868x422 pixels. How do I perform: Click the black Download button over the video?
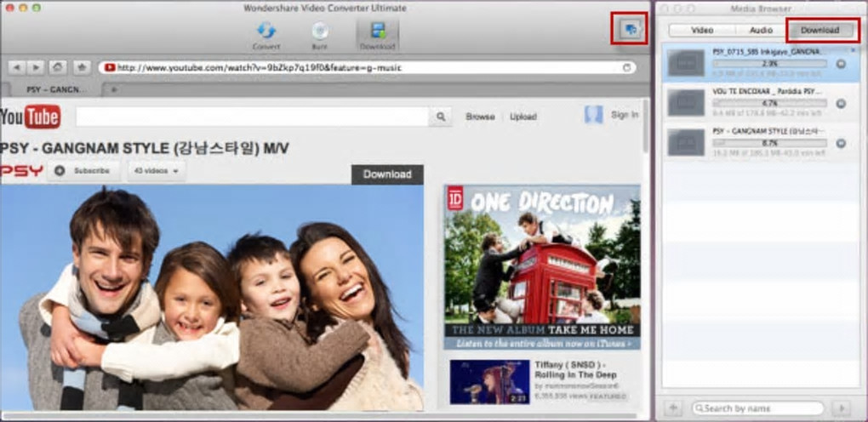pos(387,174)
